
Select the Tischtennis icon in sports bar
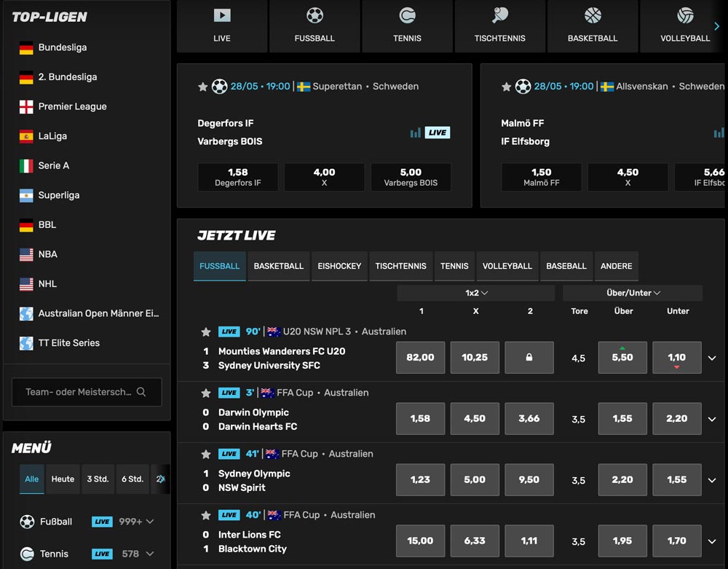click(x=499, y=16)
